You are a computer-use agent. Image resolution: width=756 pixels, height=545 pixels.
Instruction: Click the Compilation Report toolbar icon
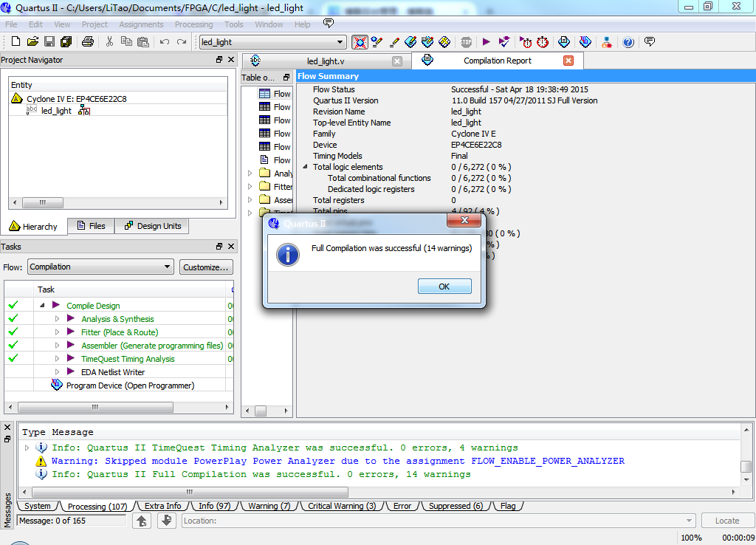(563, 42)
